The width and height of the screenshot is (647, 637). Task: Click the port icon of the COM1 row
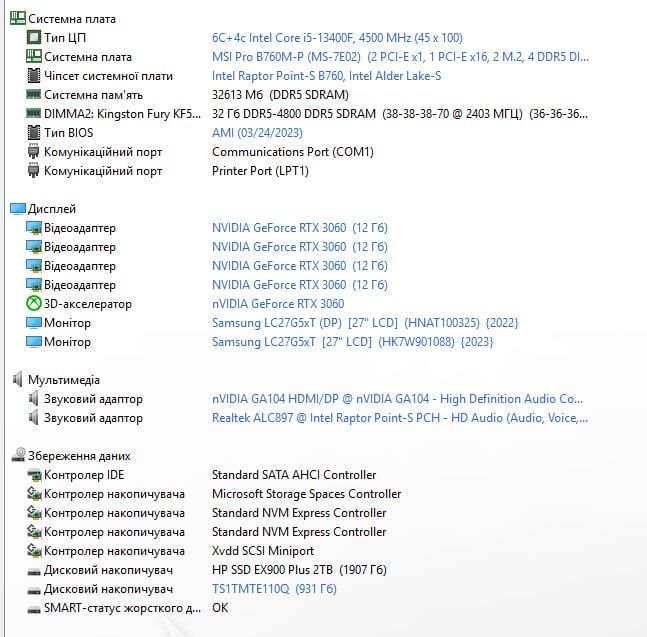coord(33,151)
